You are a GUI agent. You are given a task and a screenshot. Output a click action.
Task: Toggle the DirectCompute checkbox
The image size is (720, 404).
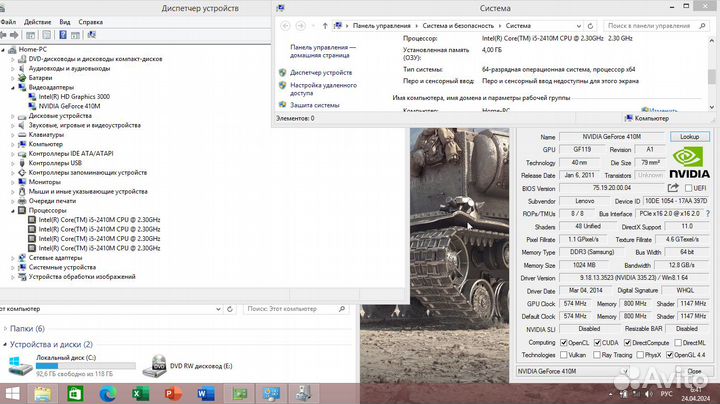[x=627, y=342]
